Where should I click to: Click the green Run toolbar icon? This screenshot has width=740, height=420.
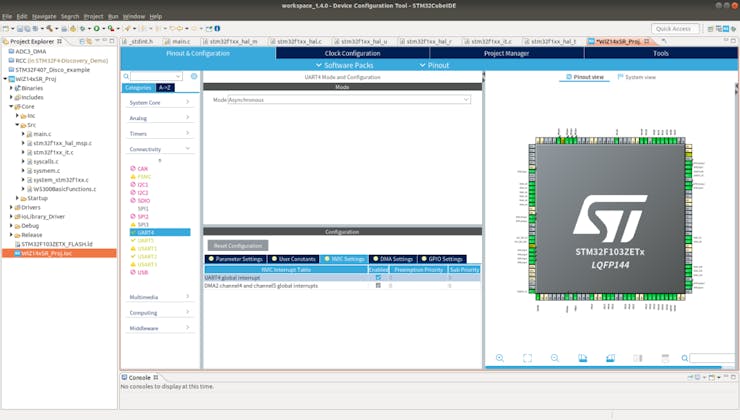tap(96, 28)
